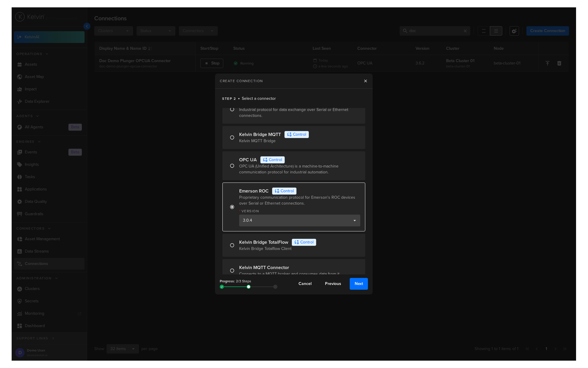Go to the first page of results

(527, 349)
